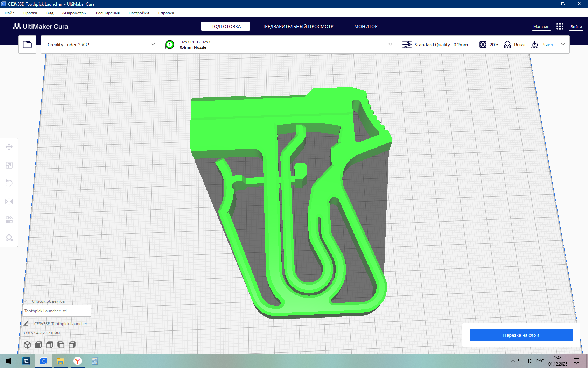The height and width of the screenshot is (368, 588).
Task: Switch to front view cube icon
Action: (x=38, y=345)
